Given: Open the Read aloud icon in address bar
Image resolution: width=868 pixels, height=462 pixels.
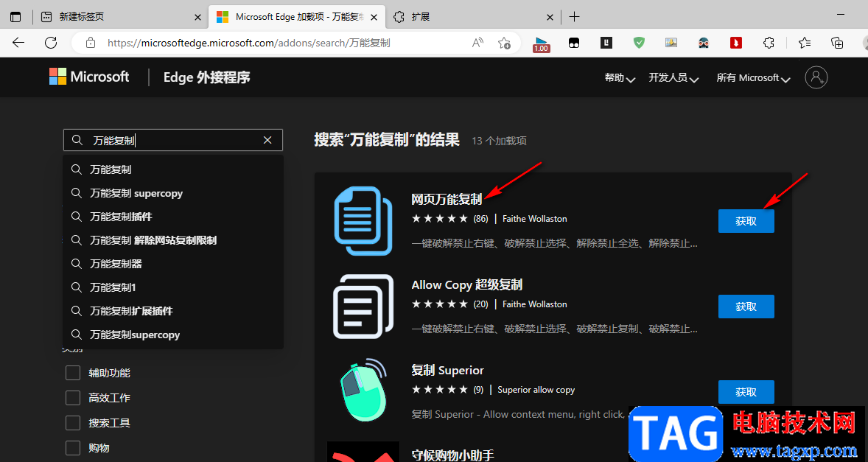Looking at the screenshot, I should pyautogui.click(x=477, y=43).
